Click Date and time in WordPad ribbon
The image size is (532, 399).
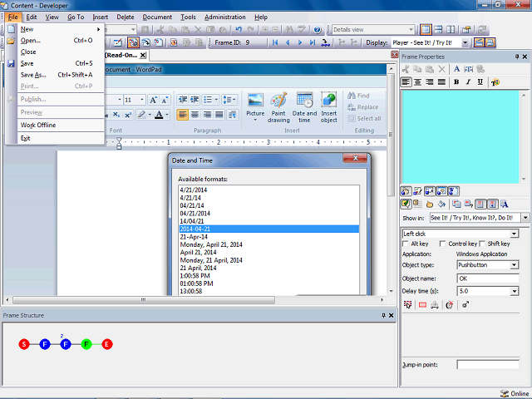[x=304, y=108]
